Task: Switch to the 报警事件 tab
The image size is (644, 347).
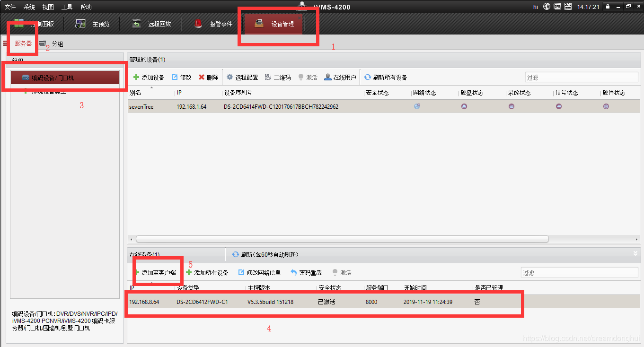Action: point(212,24)
